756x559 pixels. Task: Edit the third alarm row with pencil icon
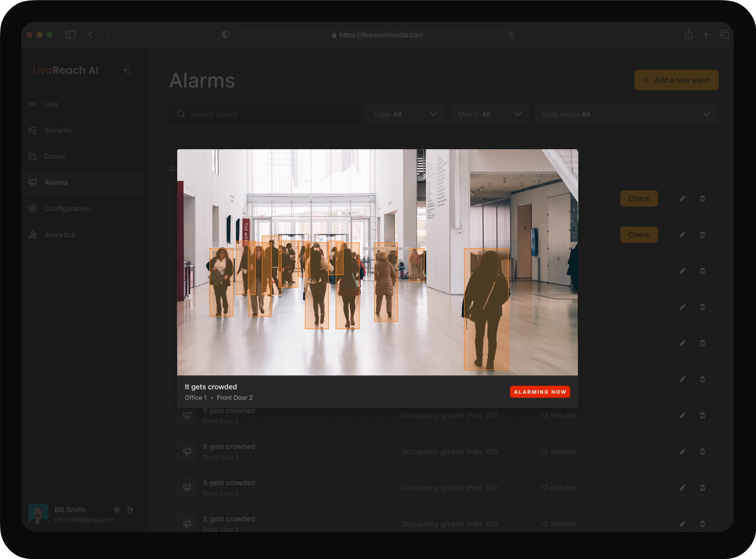[x=682, y=271]
